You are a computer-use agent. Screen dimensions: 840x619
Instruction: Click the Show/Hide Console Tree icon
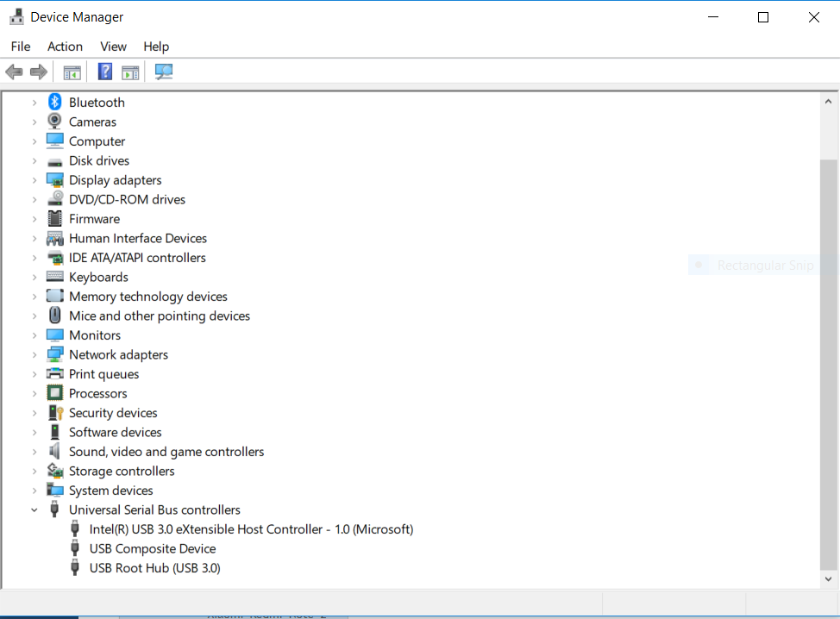click(72, 72)
